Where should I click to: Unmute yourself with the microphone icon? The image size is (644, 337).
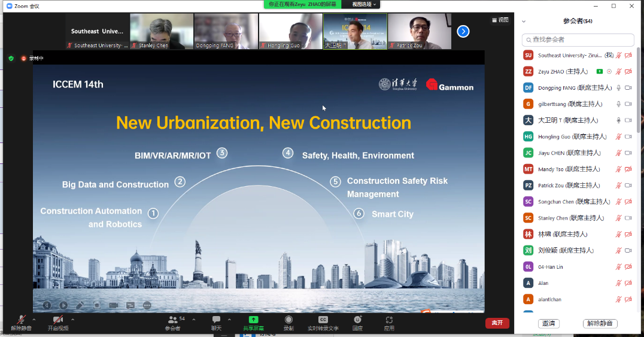21,320
